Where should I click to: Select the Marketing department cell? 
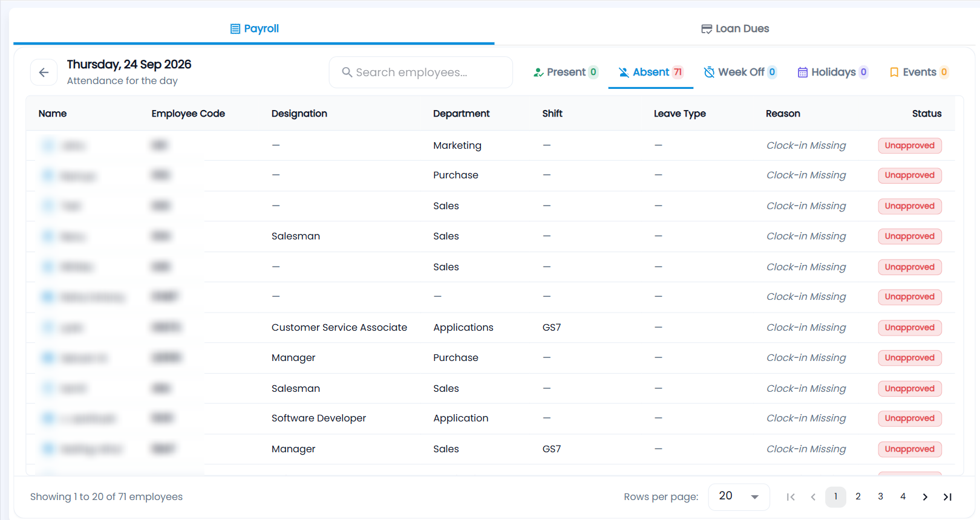[x=457, y=146]
